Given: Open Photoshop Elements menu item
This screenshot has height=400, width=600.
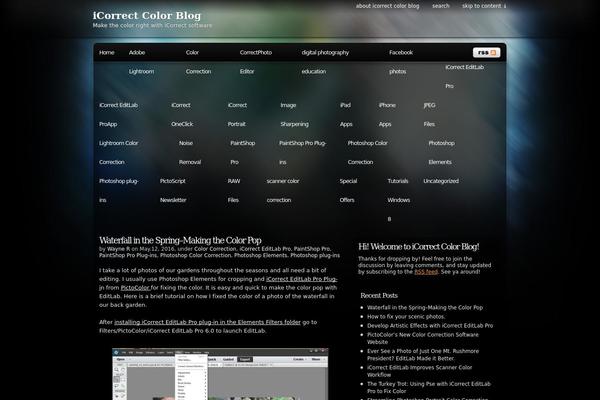Looking at the screenshot, I should point(442,152).
